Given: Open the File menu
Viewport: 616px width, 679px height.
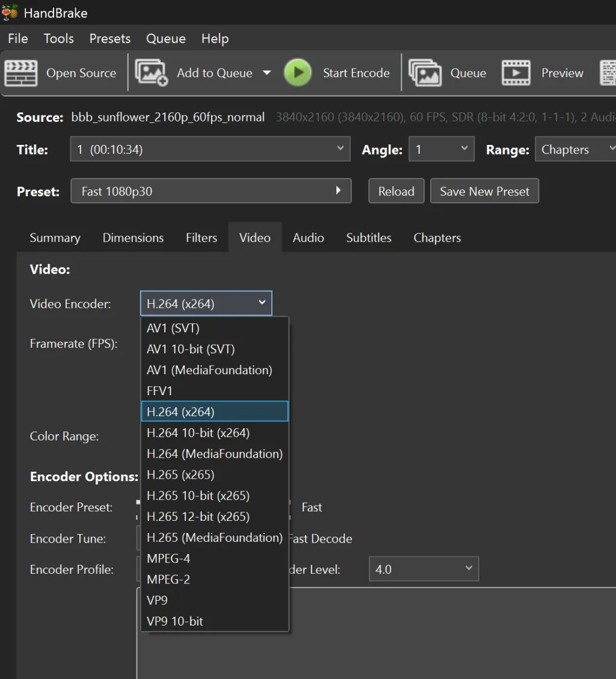Looking at the screenshot, I should coord(18,38).
